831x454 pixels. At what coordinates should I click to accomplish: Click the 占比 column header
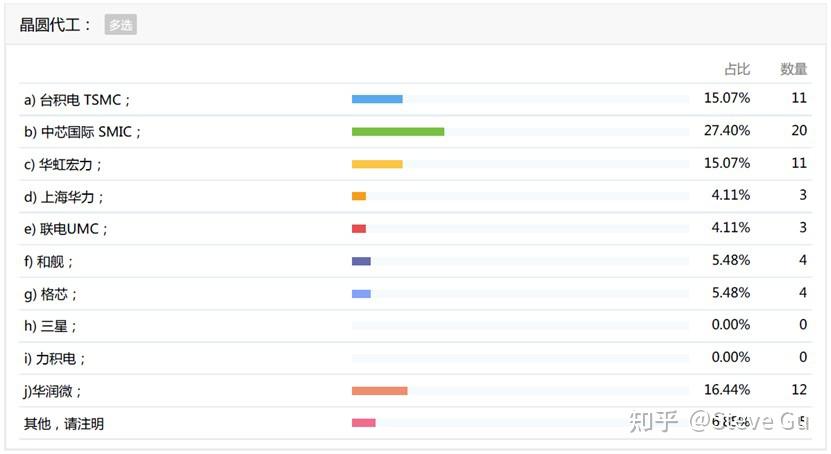[x=737, y=69]
